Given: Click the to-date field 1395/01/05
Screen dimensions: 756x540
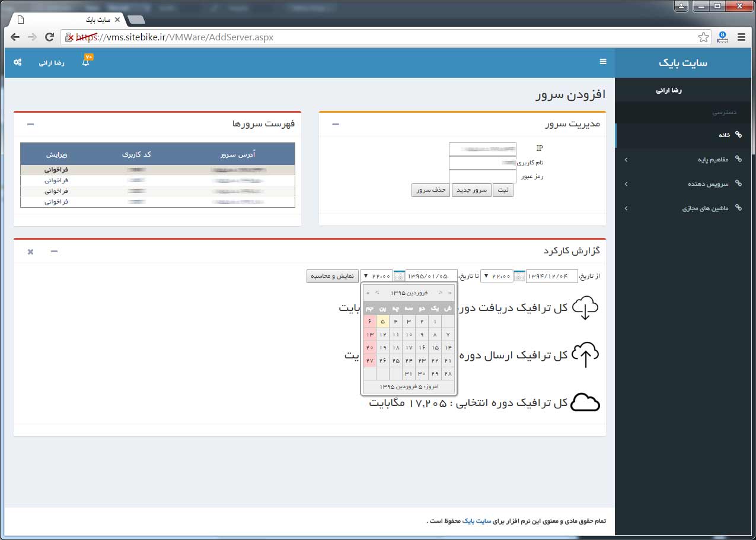Looking at the screenshot, I should coord(432,276).
